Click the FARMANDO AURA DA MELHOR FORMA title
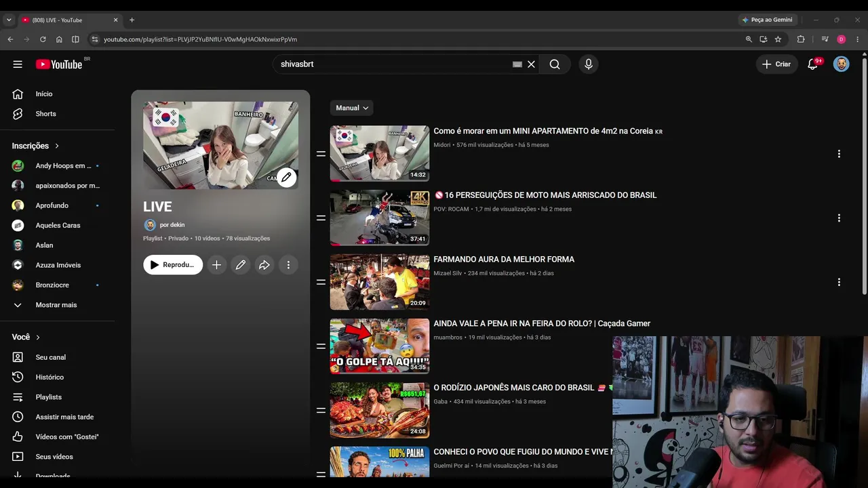This screenshot has height=488, width=868. tap(504, 260)
